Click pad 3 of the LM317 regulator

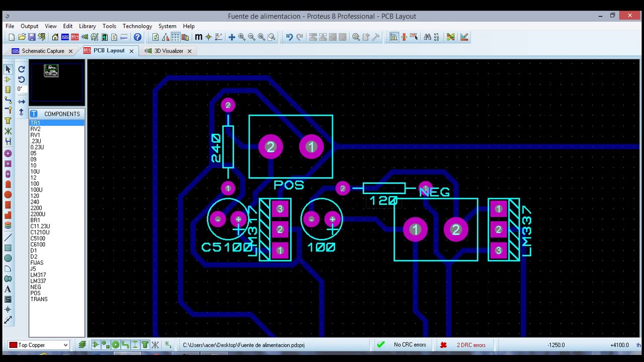(x=280, y=209)
